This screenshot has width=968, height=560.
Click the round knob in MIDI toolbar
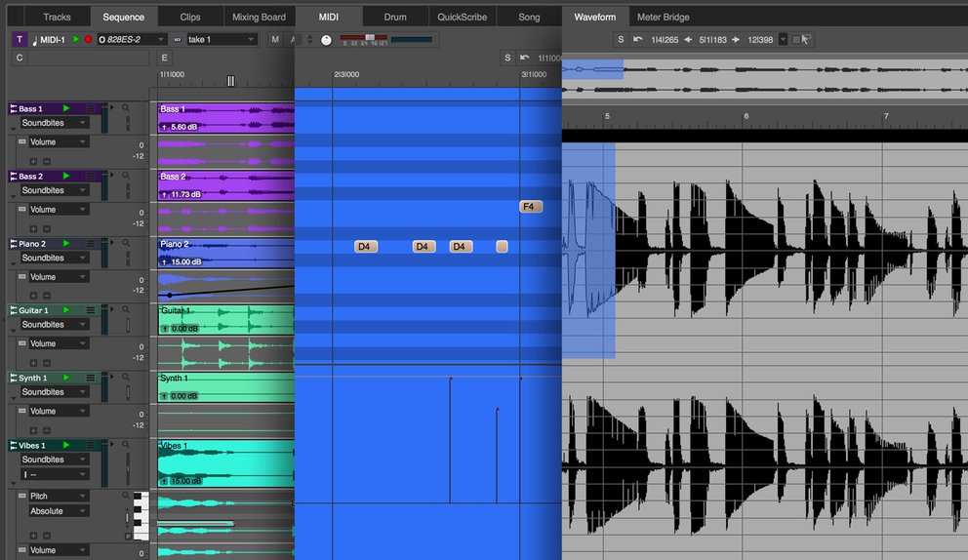point(326,40)
